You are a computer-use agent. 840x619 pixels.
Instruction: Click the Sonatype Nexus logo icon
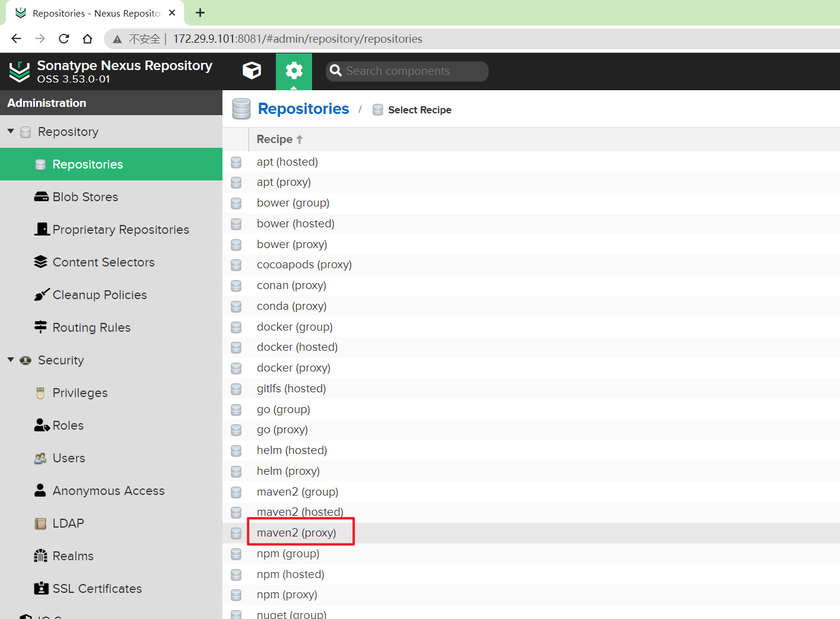click(x=20, y=71)
